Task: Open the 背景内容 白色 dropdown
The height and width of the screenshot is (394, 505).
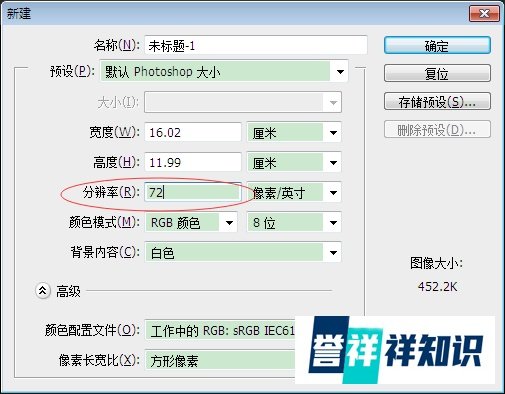Action: [x=243, y=253]
